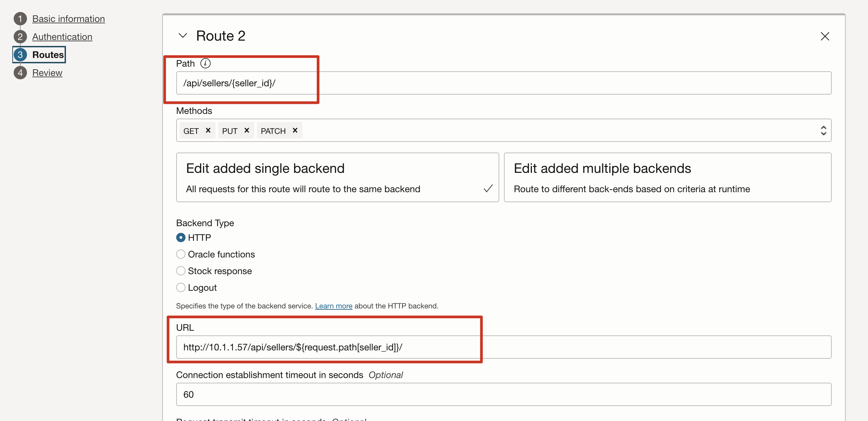The width and height of the screenshot is (868, 421).
Task: Select Oracle functions backend type
Action: pyautogui.click(x=181, y=254)
